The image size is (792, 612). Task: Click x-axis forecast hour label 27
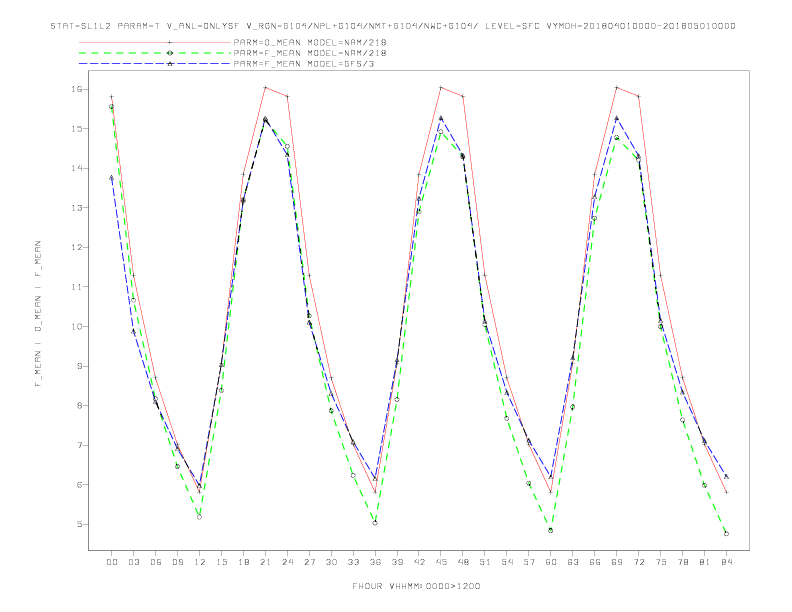(310, 562)
